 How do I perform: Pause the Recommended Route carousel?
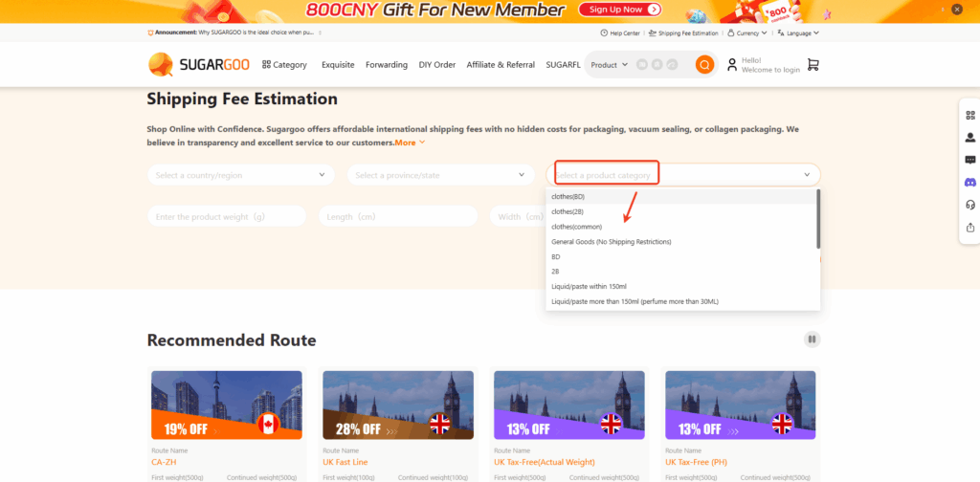pyautogui.click(x=812, y=340)
